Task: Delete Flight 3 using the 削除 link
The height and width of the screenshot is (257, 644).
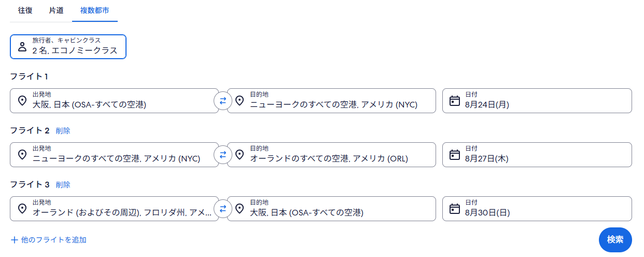Action: pos(63,185)
